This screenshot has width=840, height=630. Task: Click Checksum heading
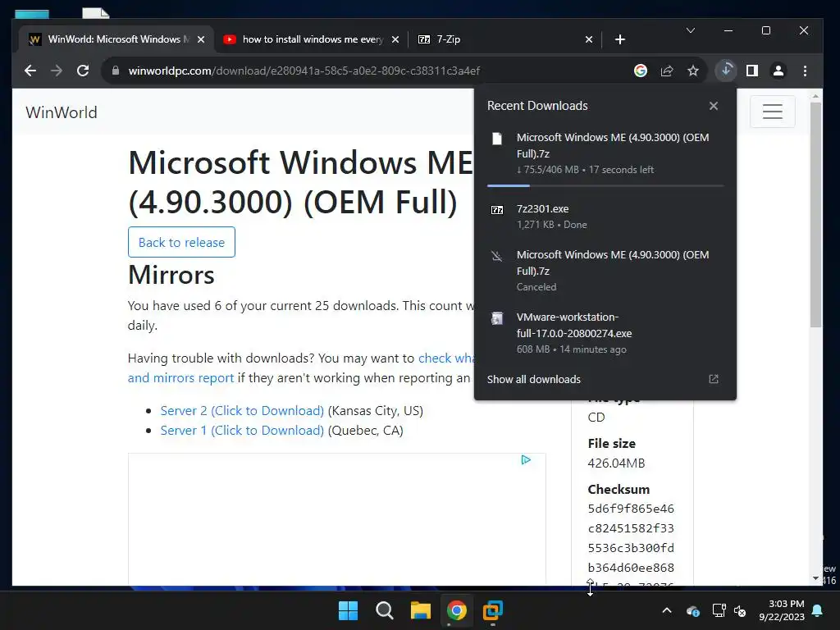coord(619,490)
